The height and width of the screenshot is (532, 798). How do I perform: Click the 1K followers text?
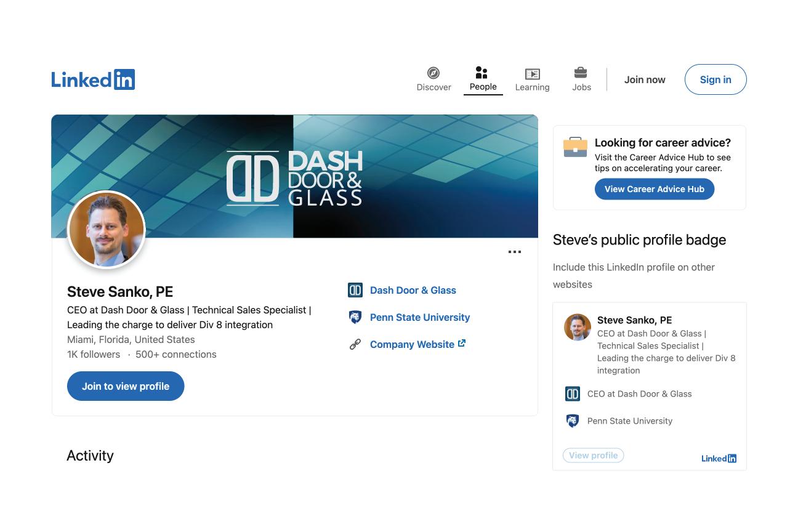(x=94, y=354)
